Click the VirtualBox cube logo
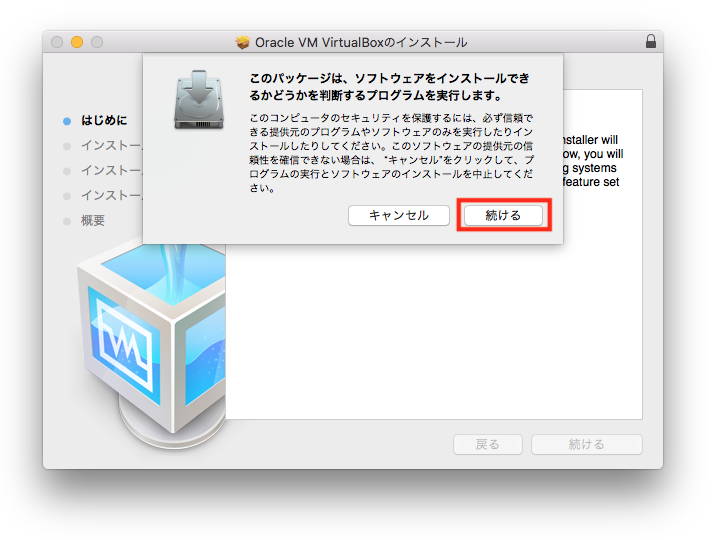Image resolution: width=713 pixels, height=540 pixels. (x=152, y=345)
